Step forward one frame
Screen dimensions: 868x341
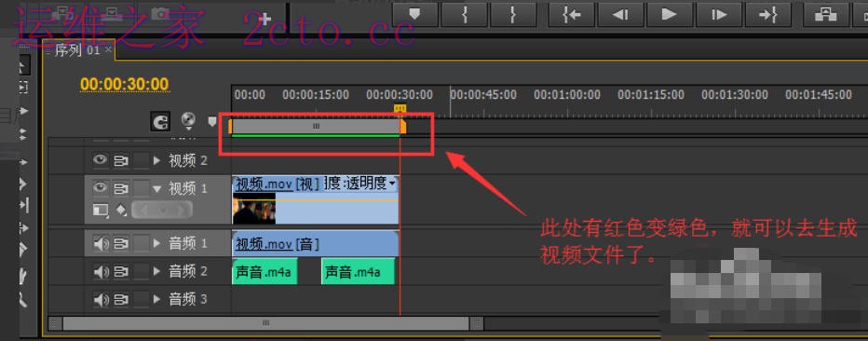(x=719, y=15)
